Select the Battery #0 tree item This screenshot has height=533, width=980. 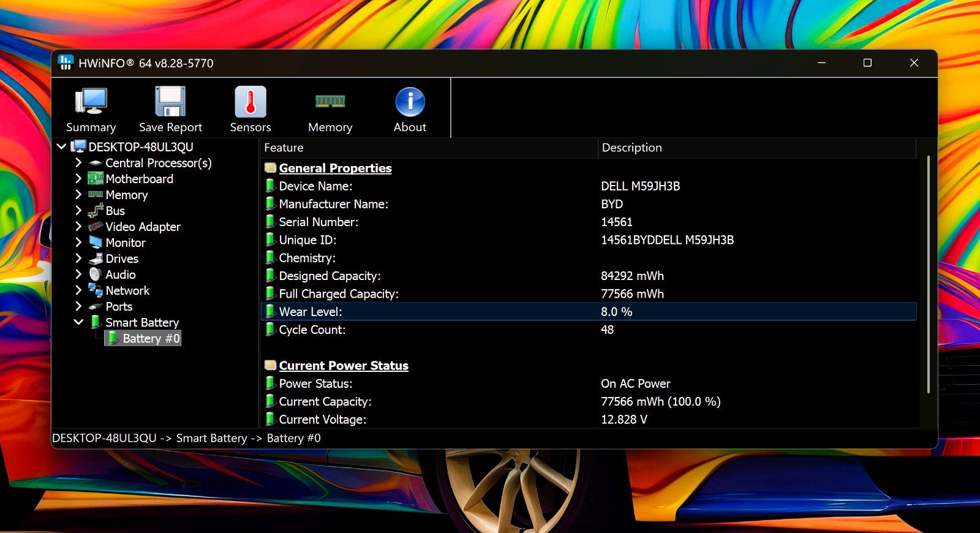pyautogui.click(x=144, y=338)
